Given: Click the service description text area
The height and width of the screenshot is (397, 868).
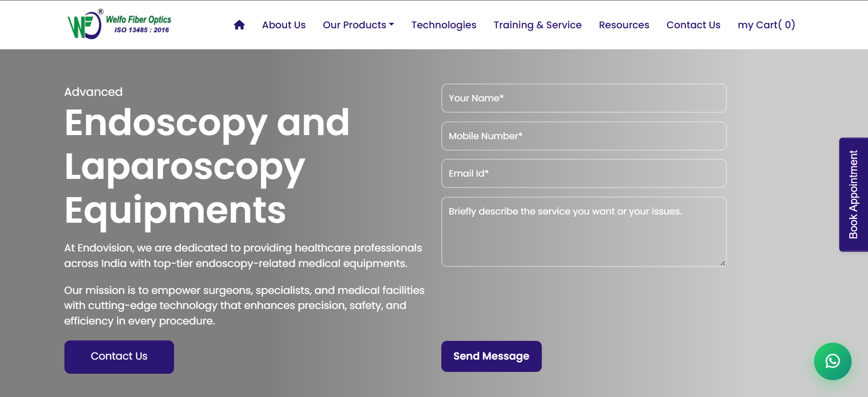Looking at the screenshot, I should pos(583,232).
